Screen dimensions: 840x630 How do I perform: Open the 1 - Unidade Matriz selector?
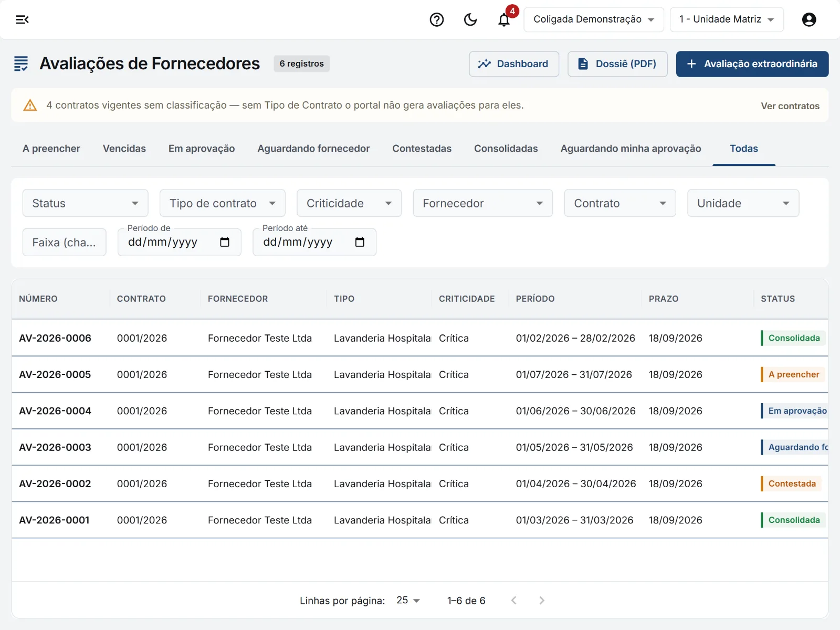point(727,19)
